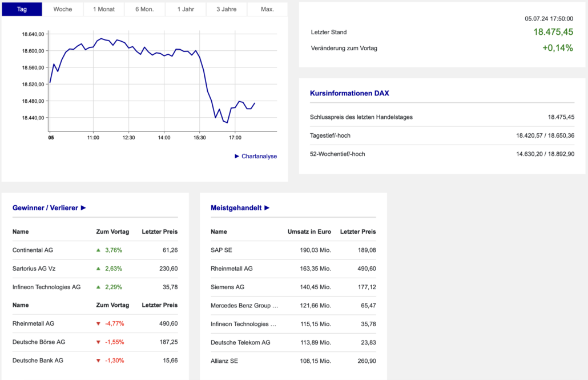The image size is (588, 380).
Task: Show the 6 Mon. chart view
Action: 144,9
